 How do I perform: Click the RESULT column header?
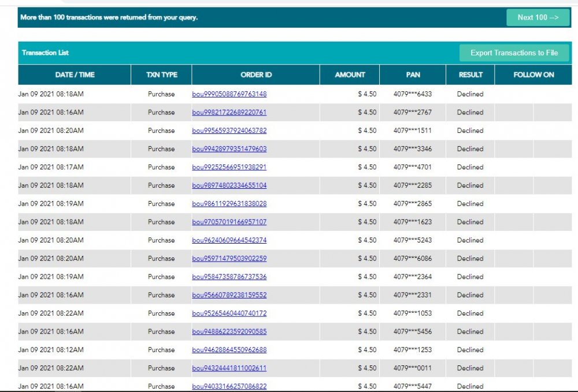[x=470, y=75]
